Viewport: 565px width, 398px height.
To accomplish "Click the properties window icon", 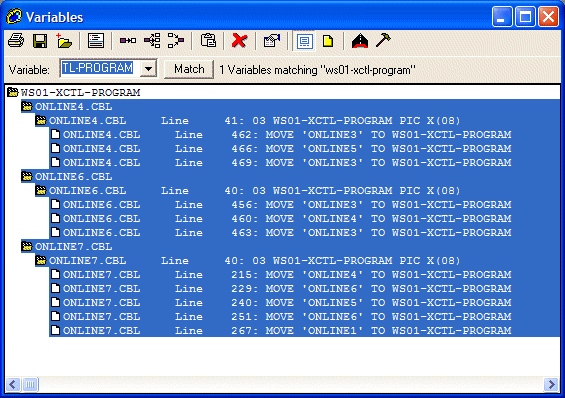I will pyautogui.click(x=272, y=41).
